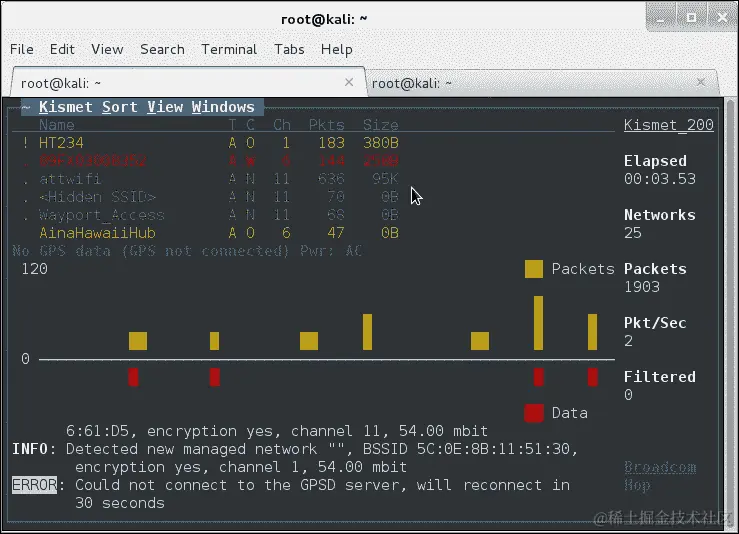Click the Kismet_200 server label

669,125
